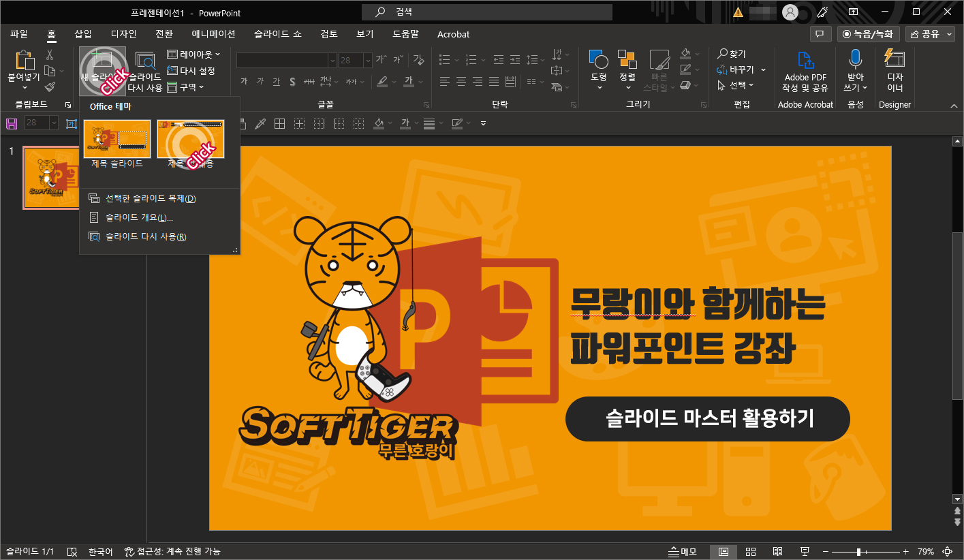964x560 pixels.
Task: Click the 찾기 (Find) icon
Action: (734, 54)
